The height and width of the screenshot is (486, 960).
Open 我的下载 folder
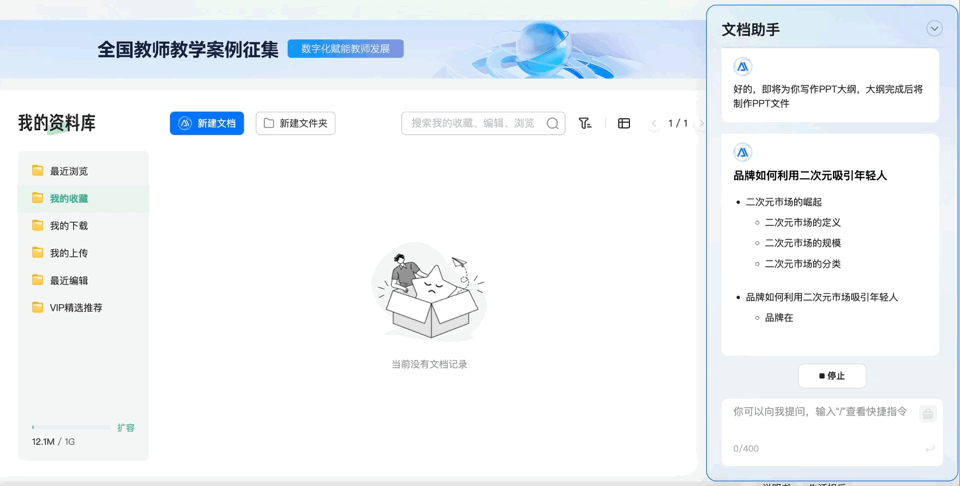coord(83,225)
